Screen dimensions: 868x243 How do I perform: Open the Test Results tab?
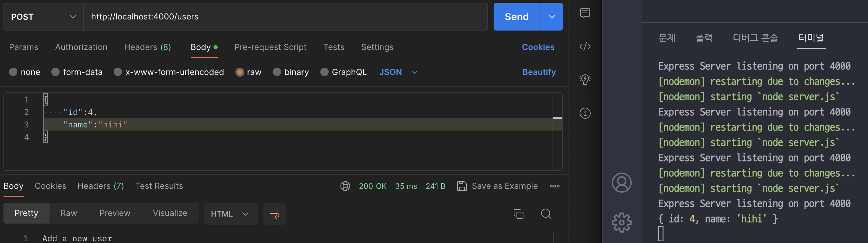pyautogui.click(x=159, y=186)
